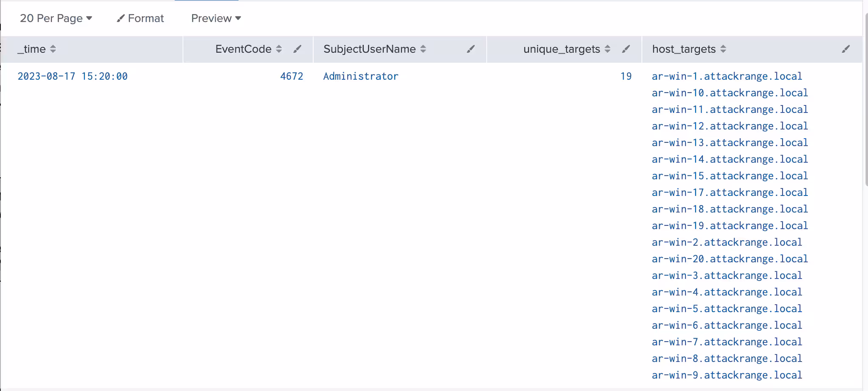Screen dimensions: 868x391
Task: Click the vertical scrollbar on the right
Action: coord(865,100)
